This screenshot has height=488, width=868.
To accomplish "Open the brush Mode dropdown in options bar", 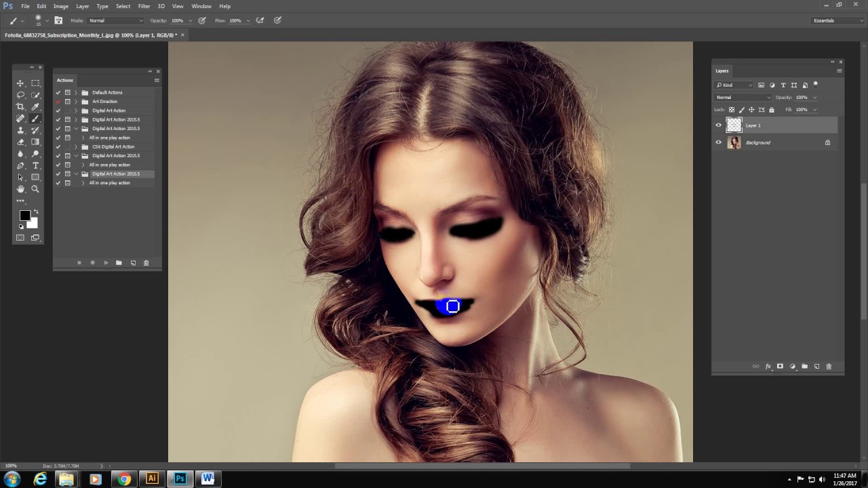I will pyautogui.click(x=116, y=20).
